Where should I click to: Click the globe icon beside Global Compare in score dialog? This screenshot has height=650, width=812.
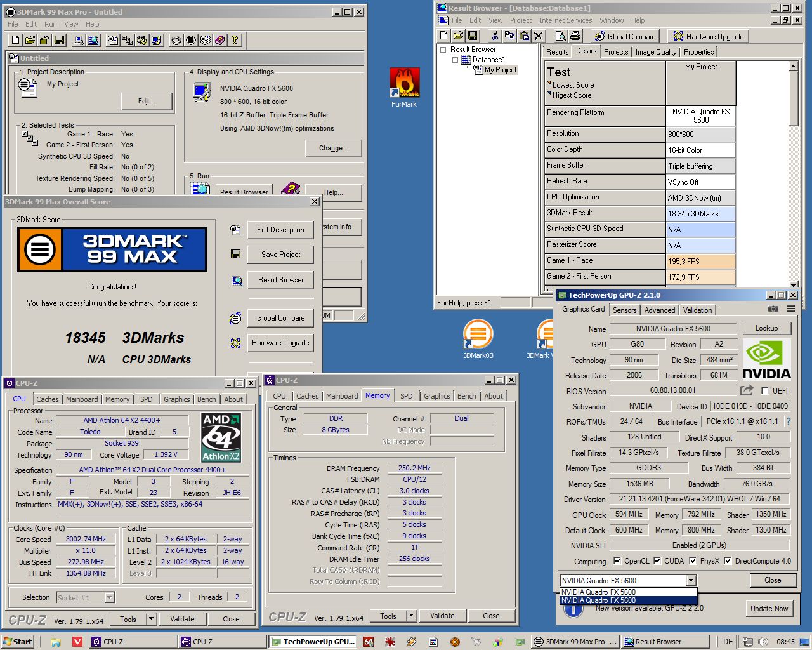coord(235,318)
